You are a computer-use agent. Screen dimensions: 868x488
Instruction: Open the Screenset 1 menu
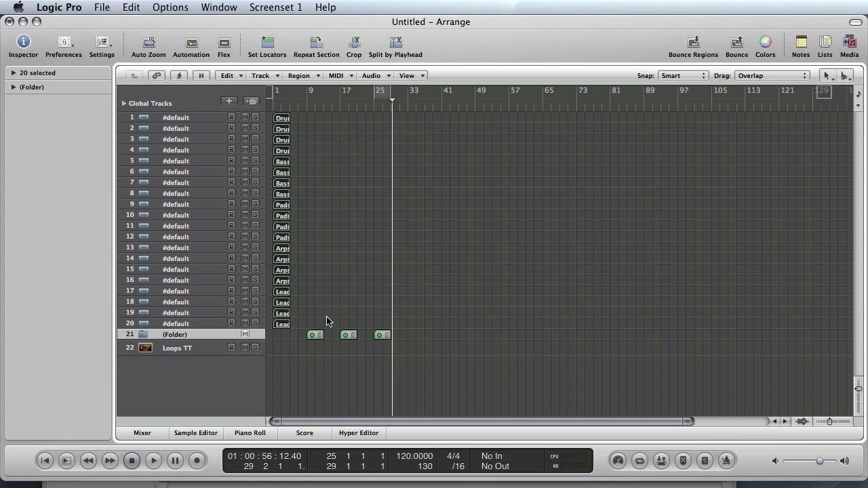276,7
